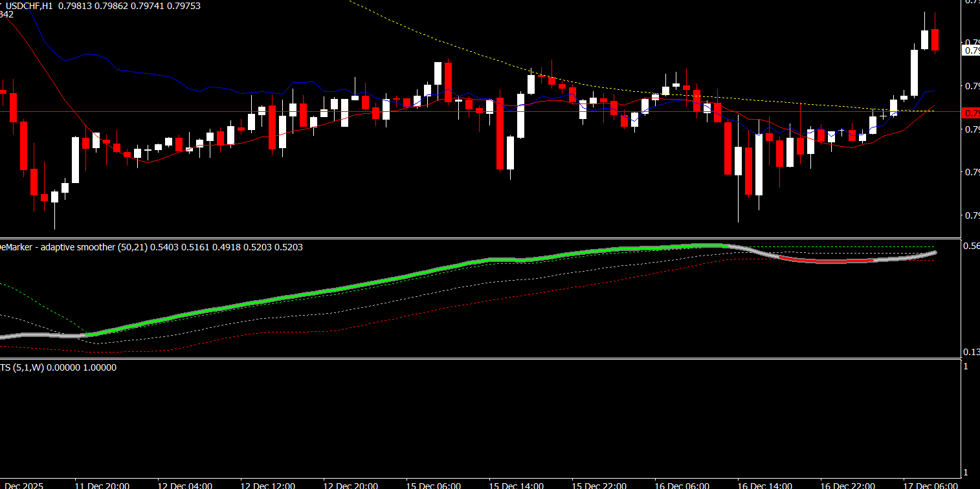The image size is (980, 489).
Task: Click the 12 Dec 12:00 time axis label
Action: (267, 485)
